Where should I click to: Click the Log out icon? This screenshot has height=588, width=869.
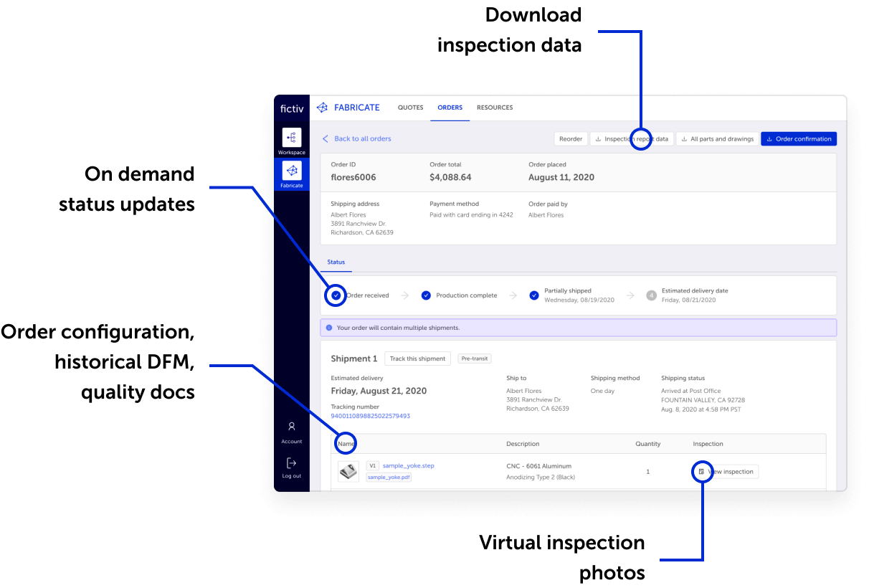pos(292,463)
